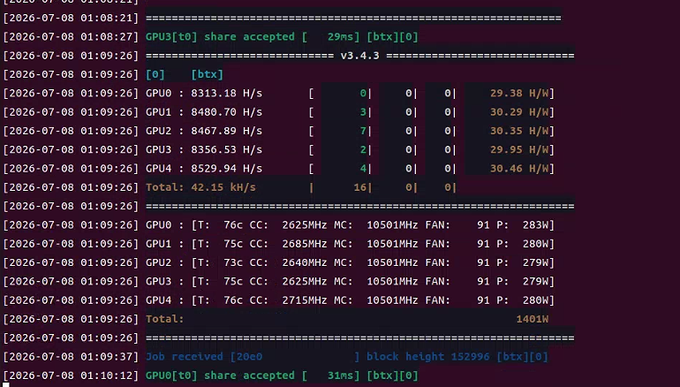Screen dimensions: 680x387
Task: Click the 29.95 H/W efficiency value
Action: (x=520, y=150)
